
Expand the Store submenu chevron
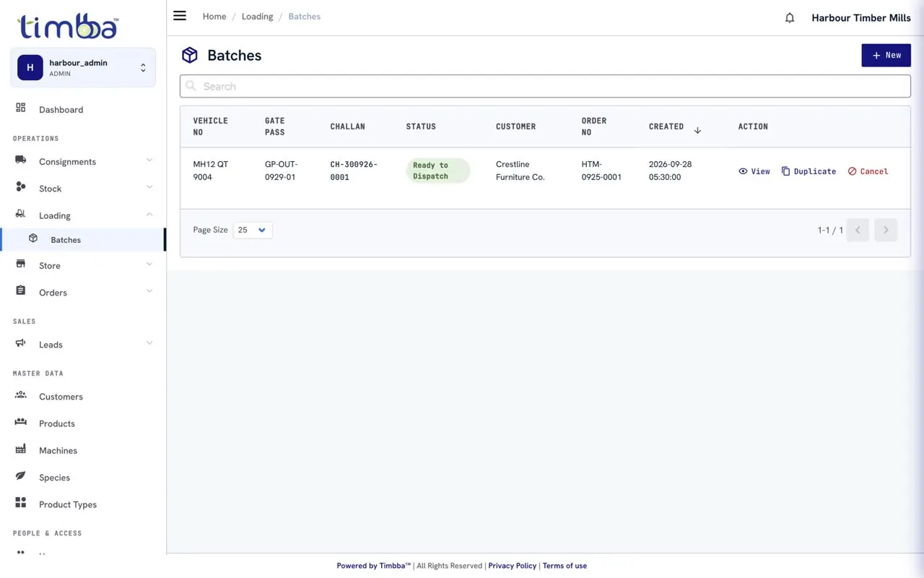point(149,264)
